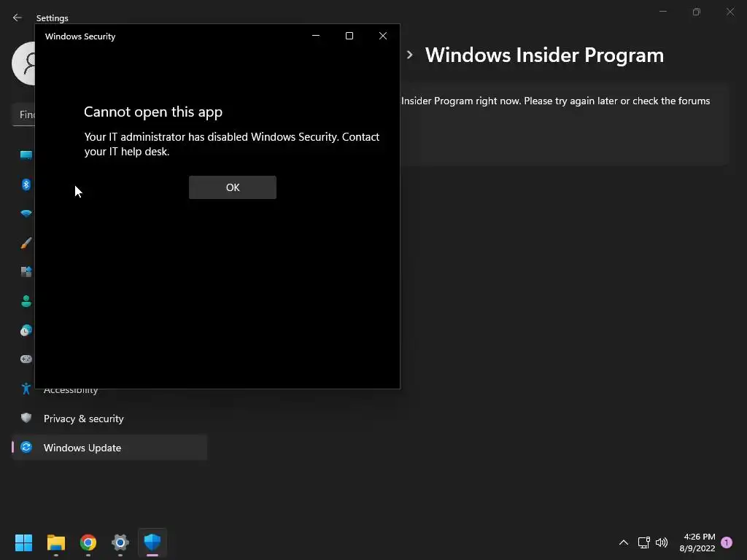Select the Apps sidebar icon

pyautogui.click(x=26, y=272)
